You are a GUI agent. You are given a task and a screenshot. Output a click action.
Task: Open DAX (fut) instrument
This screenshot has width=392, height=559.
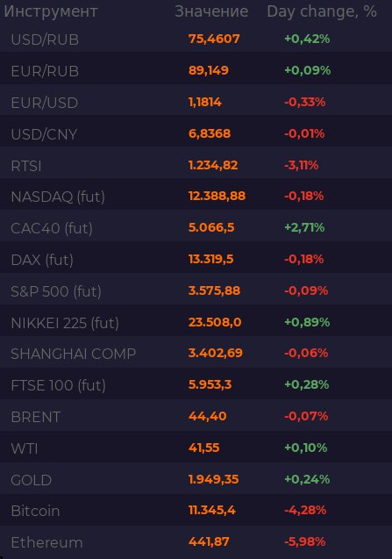tap(196, 260)
